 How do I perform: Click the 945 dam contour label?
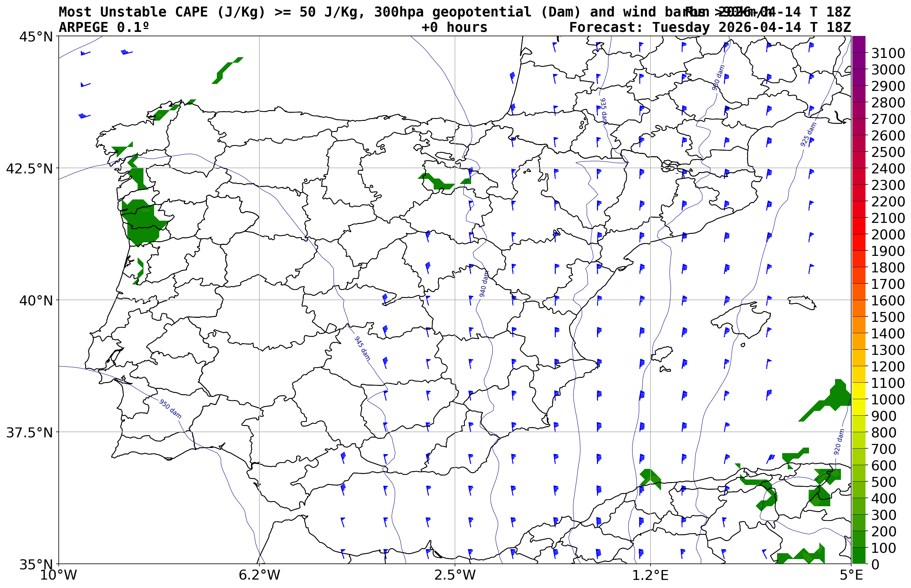click(x=362, y=349)
